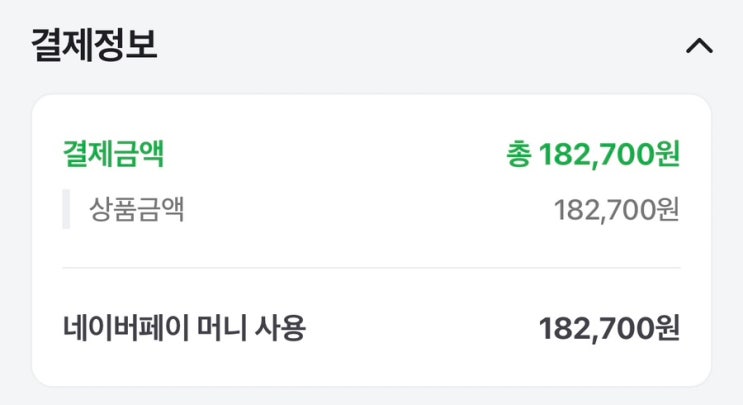Click the 상품금액 row label

point(137,210)
